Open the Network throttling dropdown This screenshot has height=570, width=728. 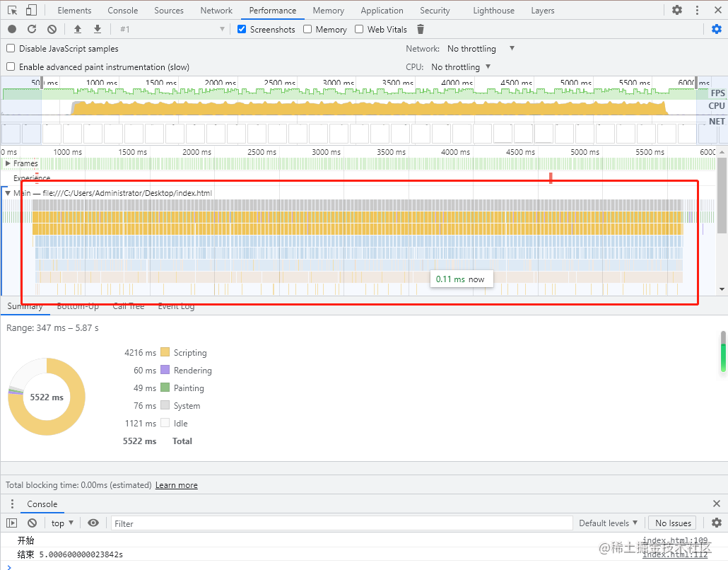(x=481, y=49)
